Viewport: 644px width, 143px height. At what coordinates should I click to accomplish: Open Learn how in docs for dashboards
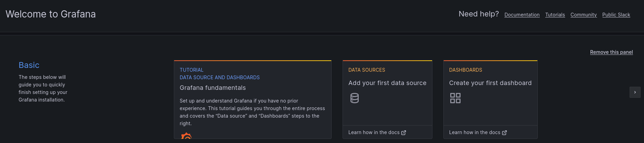pyautogui.click(x=475, y=132)
